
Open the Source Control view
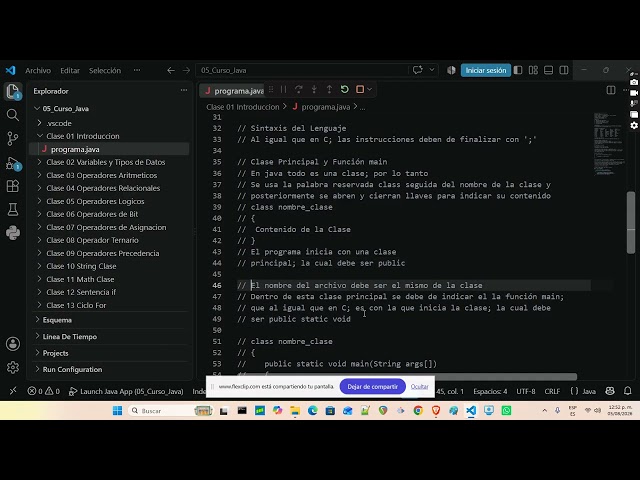coord(13,139)
